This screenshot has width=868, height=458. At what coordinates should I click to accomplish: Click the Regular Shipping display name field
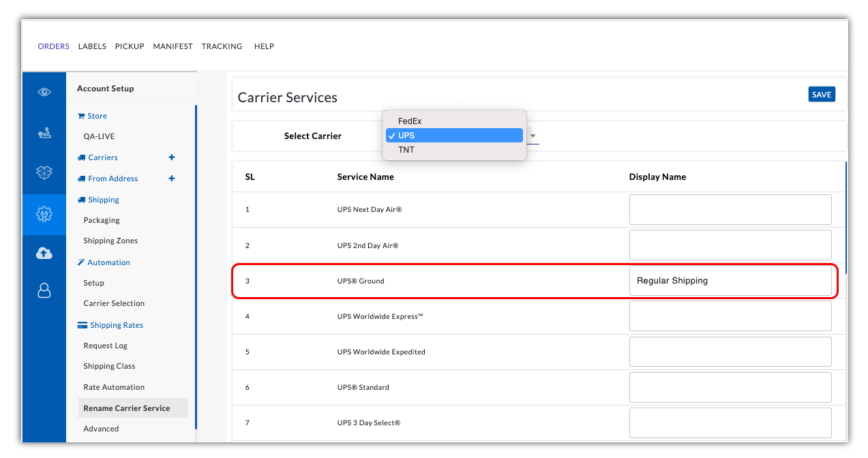[x=730, y=281]
